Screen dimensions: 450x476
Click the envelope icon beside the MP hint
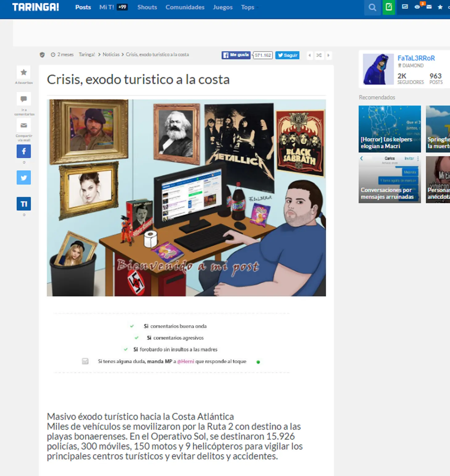click(85, 361)
